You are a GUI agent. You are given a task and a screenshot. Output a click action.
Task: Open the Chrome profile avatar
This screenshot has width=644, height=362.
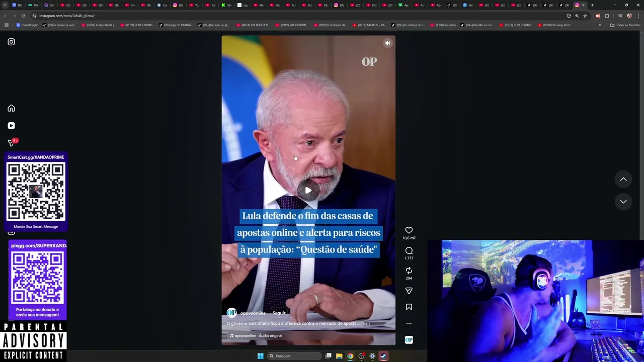tap(629, 16)
